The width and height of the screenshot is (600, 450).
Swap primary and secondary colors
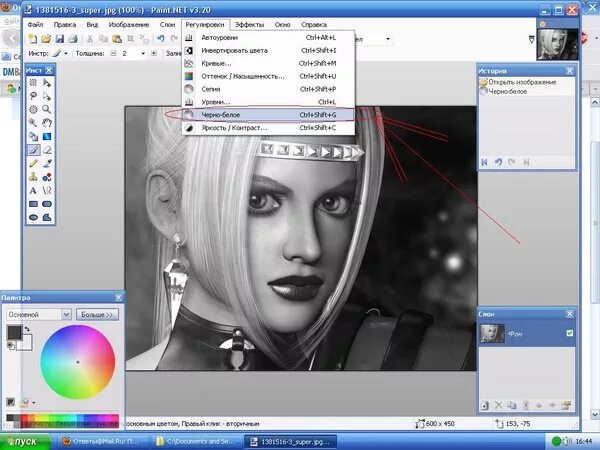27,329
